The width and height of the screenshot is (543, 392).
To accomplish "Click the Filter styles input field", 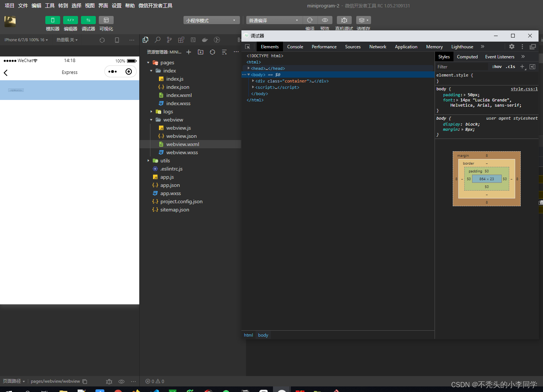I will (462, 67).
